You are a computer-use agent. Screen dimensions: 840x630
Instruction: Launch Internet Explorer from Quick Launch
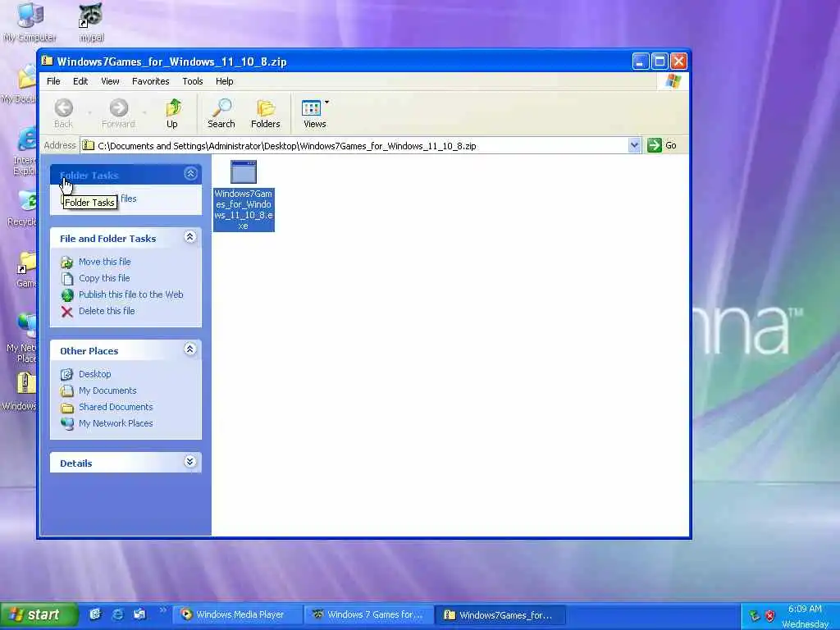[x=117, y=614]
